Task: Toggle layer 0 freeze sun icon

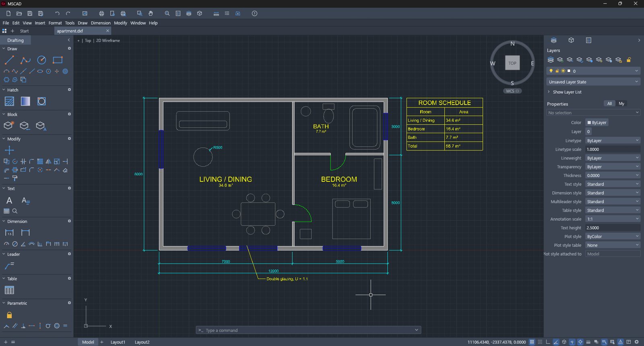Action: click(x=563, y=71)
